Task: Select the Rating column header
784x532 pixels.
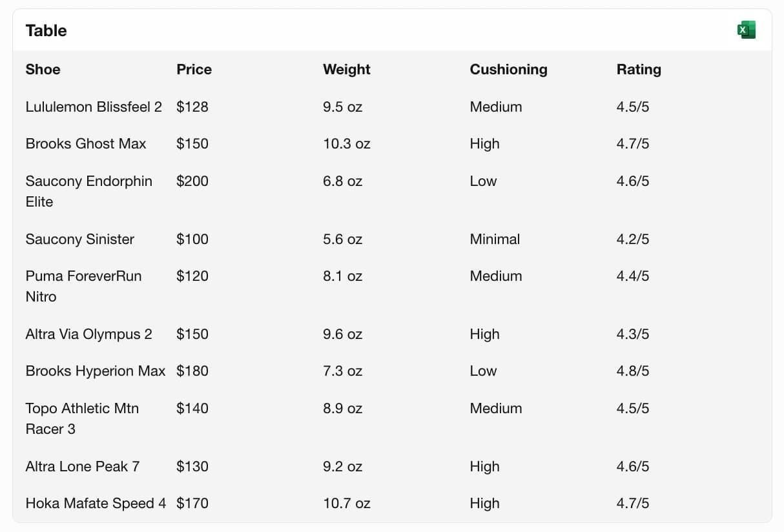Action: (638, 69)
